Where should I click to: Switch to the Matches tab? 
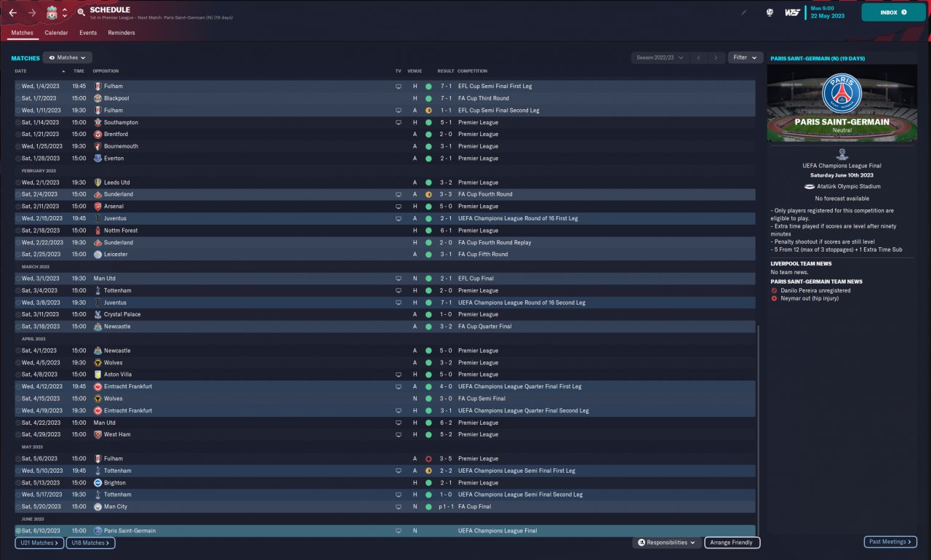click(22, 33)
